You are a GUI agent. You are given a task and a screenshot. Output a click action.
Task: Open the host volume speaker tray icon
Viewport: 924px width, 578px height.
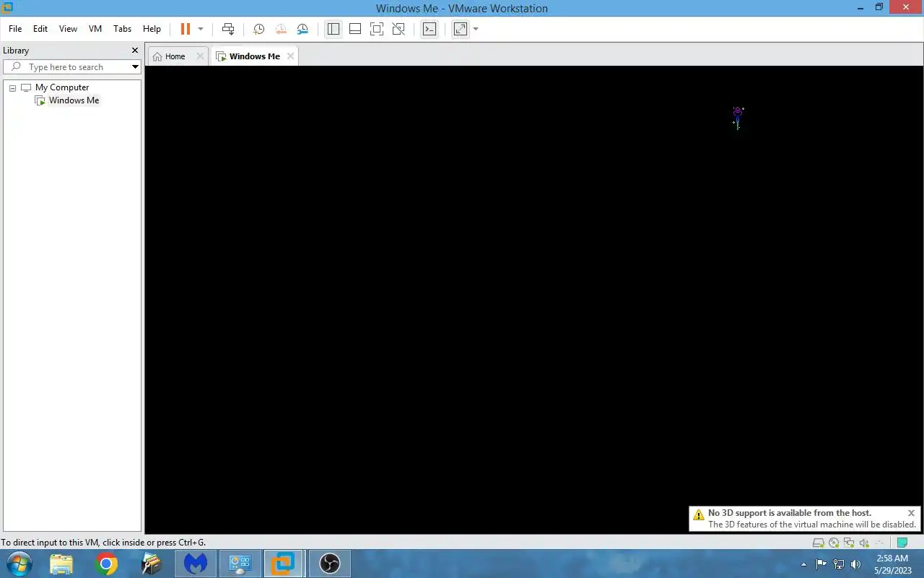(x=856, y=564)
